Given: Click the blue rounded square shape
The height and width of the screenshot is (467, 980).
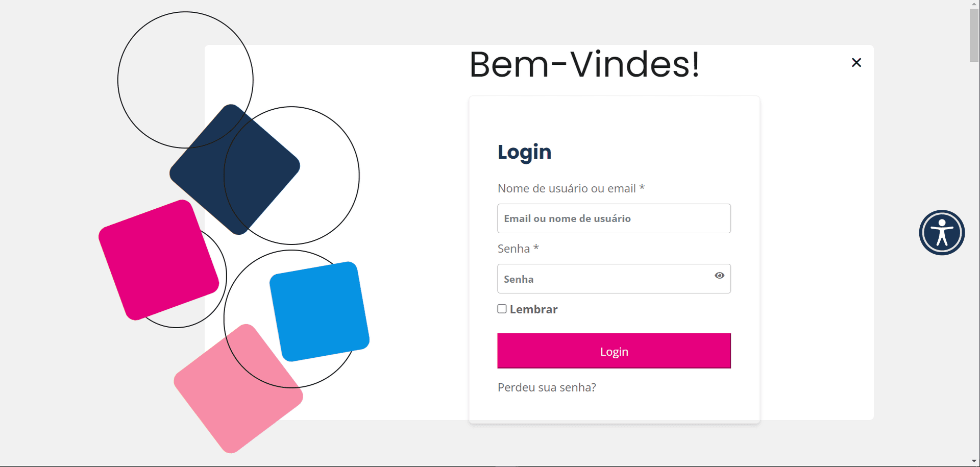Looking at the screenshot, I should pyautogui.click(x=320, y=311).
